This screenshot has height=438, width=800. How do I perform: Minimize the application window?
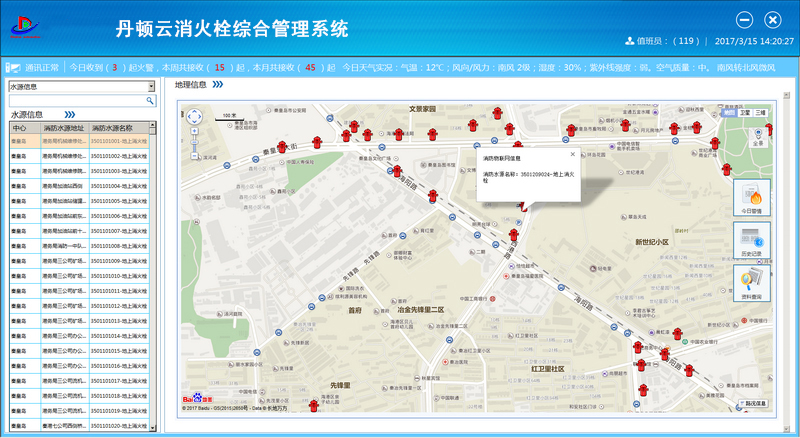[x=744, y=20]
